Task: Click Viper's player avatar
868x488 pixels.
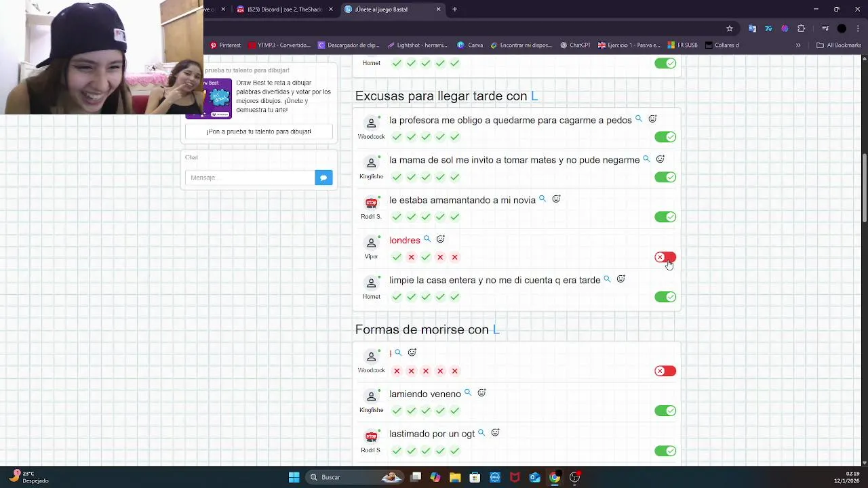Action: pyautogui.click(x=371, y=243)
